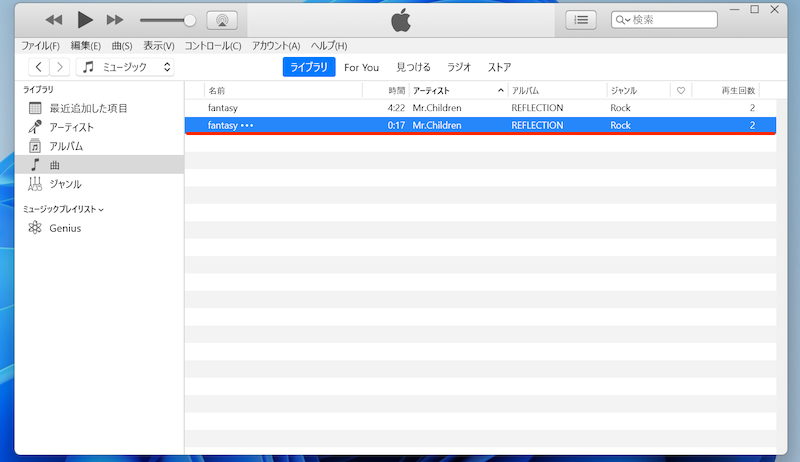Click the Rewind previous track button
800x462 pixels.
pos(54,20)
